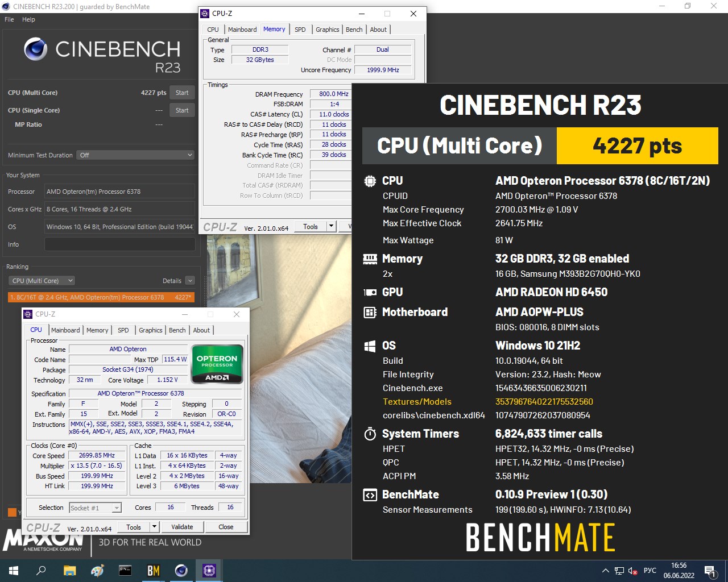Open Tools dropdown arrow in upper CPU-Z
728x582 pixels.
331,227
